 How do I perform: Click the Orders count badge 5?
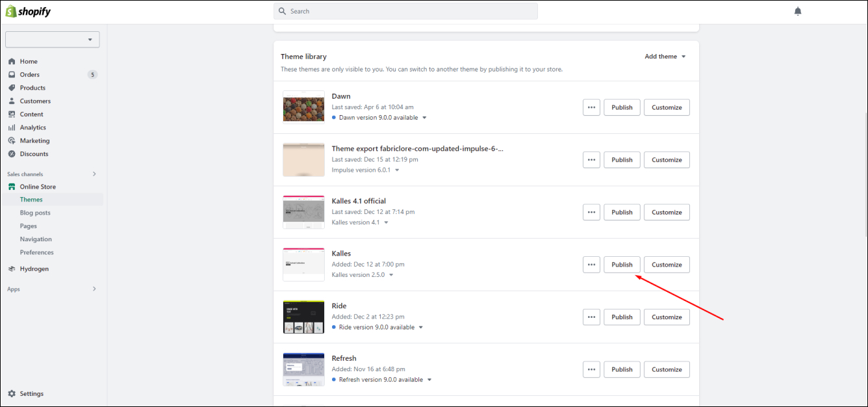tap(92, 75)
